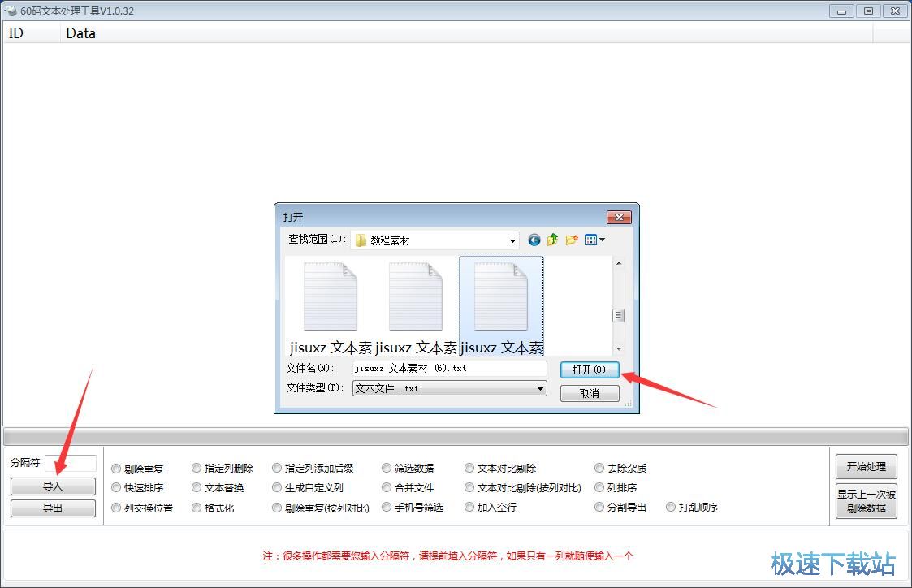Pick the 打乱顺序 radio option

click(x=671, y=508)
